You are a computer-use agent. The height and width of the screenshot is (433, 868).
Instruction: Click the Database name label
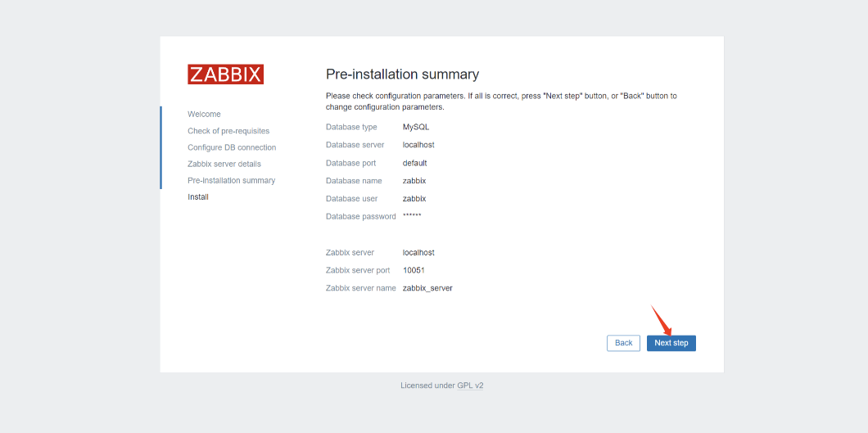click(x=354, y=181)
